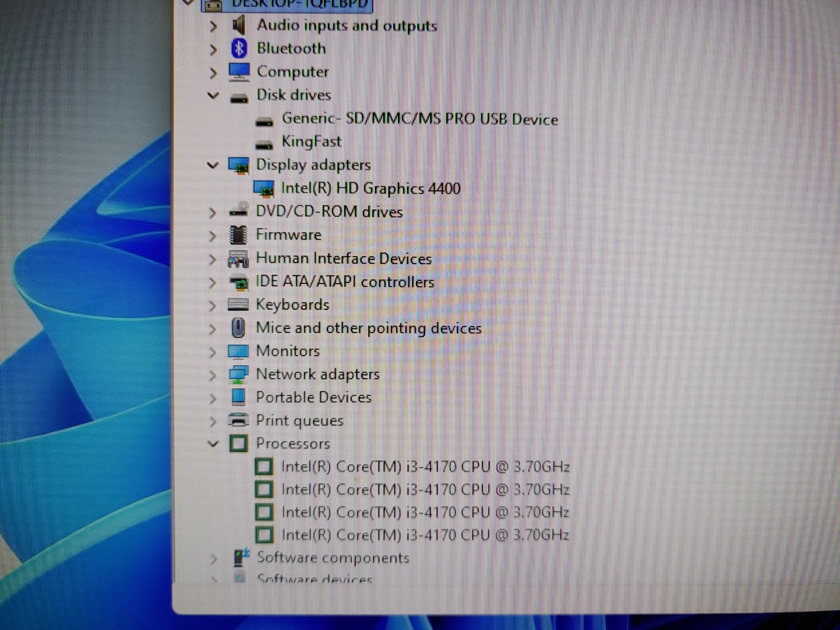Select the Bluetooth label

coord(292,48)
